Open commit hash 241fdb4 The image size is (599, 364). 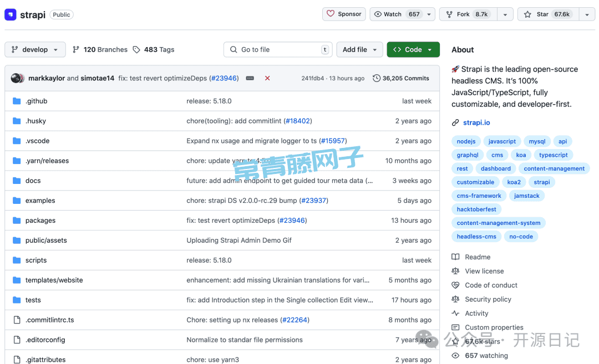[312, 78]
